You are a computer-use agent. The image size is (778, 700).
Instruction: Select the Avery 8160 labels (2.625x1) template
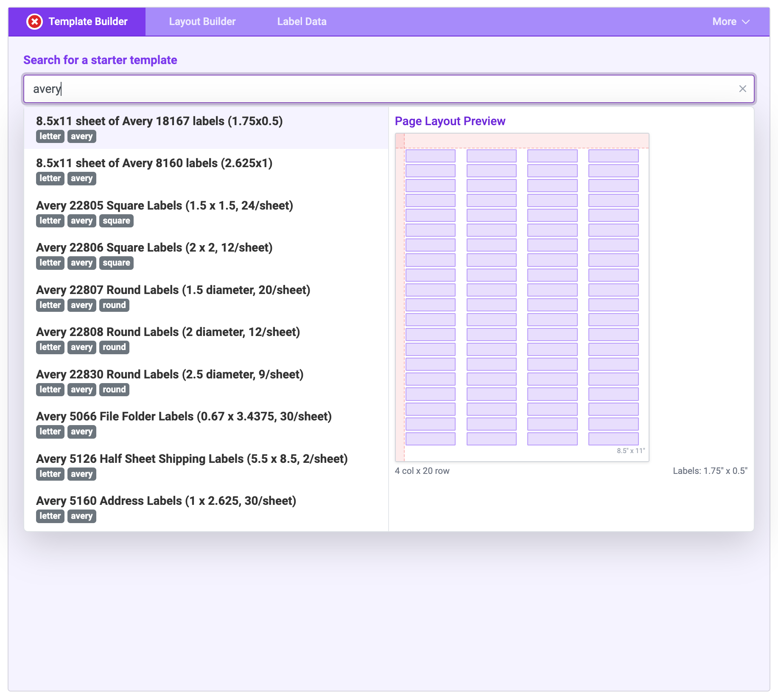(206, 170)
